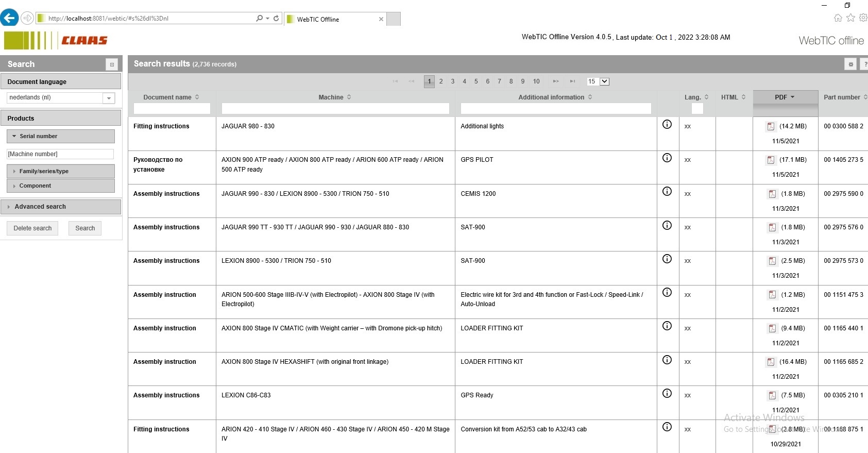Viewport: 868px width, 453px height.
Task: Open 2.5 MB PDF for LEXION 8900 SAT-900
Action: pyautogui.click(x=772, y=261)
